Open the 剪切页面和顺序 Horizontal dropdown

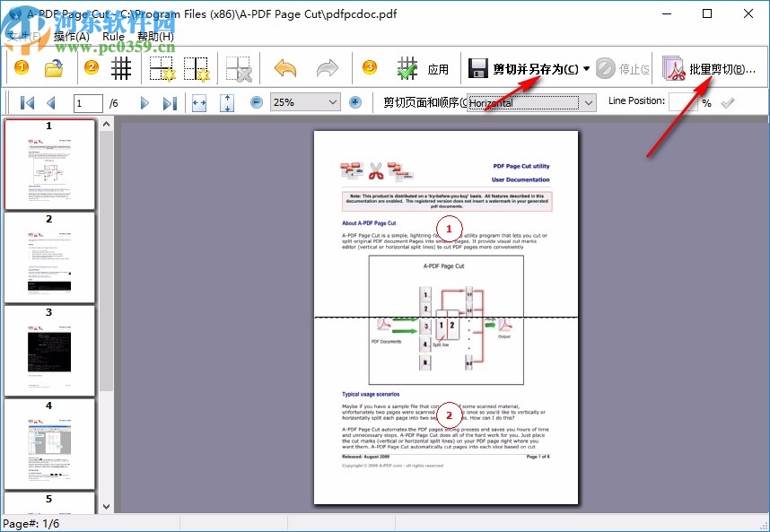(590, 102)
